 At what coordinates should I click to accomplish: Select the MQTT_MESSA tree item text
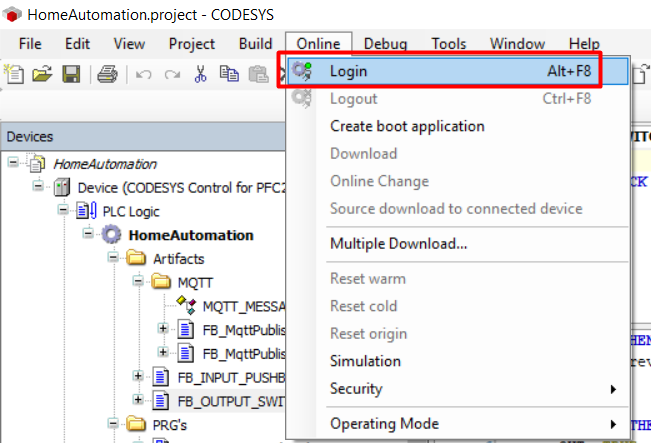point(244,306)
